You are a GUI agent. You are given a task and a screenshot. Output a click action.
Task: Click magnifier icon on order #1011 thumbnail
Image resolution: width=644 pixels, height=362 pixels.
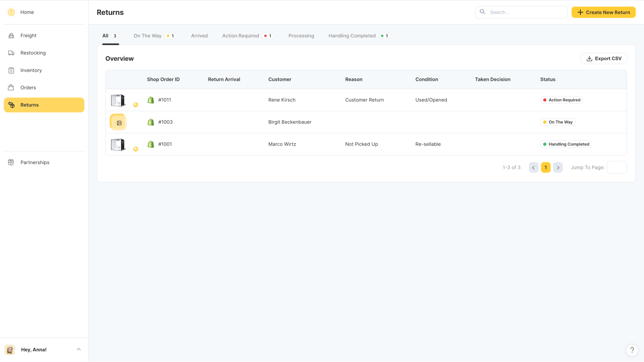tap(136, 105)
